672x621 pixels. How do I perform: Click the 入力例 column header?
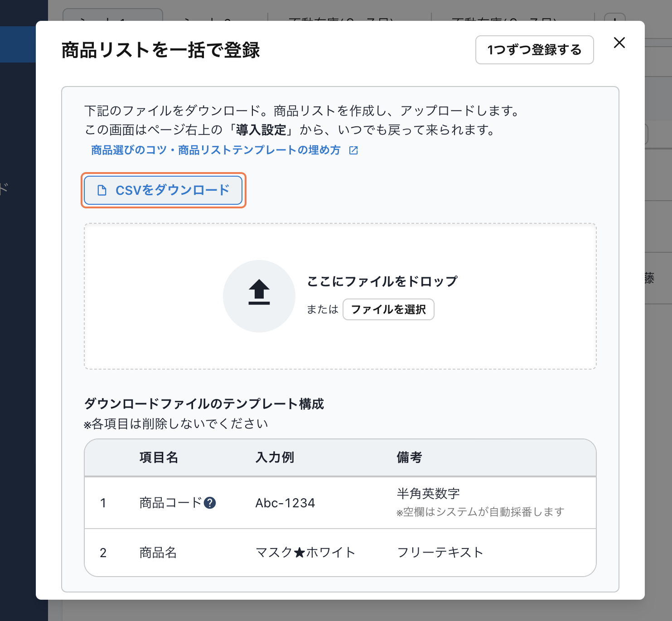[x=275, y=457]
